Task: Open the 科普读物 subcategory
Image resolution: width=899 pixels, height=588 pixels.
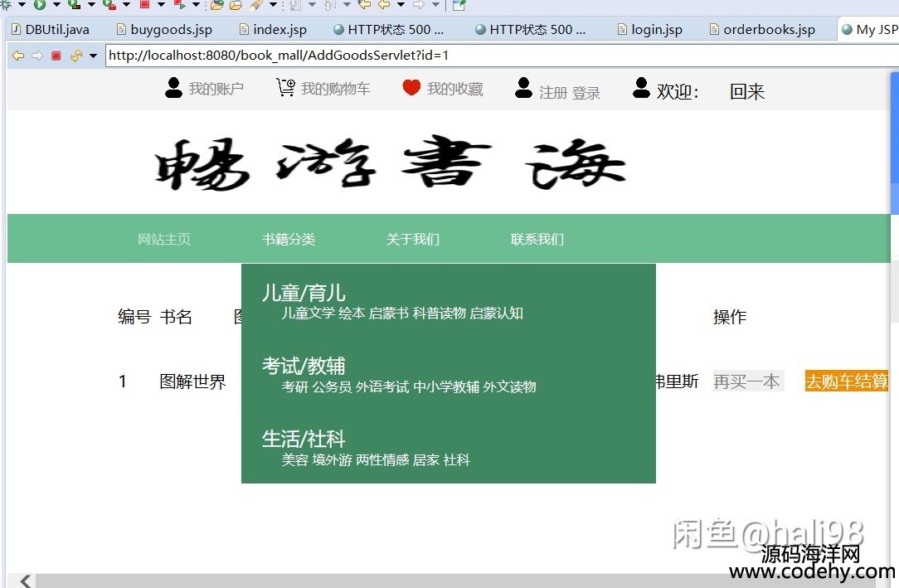Action: click(x=440, y=313)
